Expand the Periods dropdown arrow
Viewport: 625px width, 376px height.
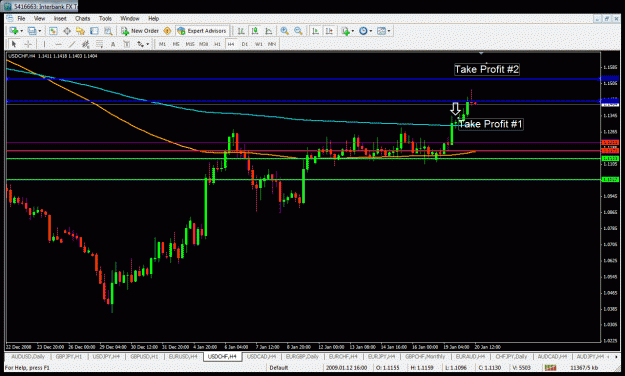coord(371,31)
